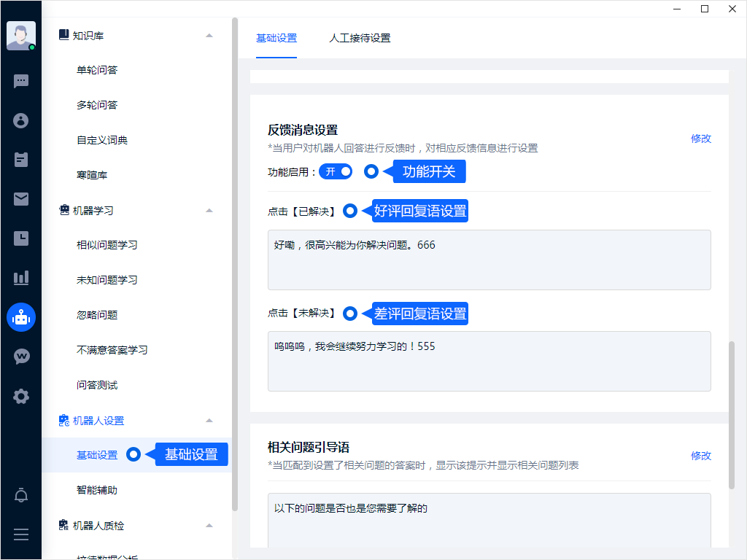This screenshot has width=747, height=560.
Task: Collapse the 机器人设置 section arrow
Action: pyautogui.click(x=209, y=420)
